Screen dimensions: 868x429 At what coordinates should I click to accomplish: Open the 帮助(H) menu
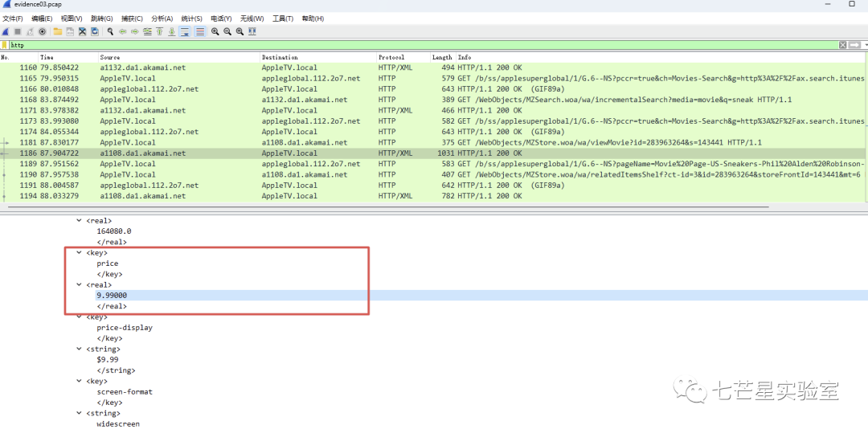pos(312,18)
